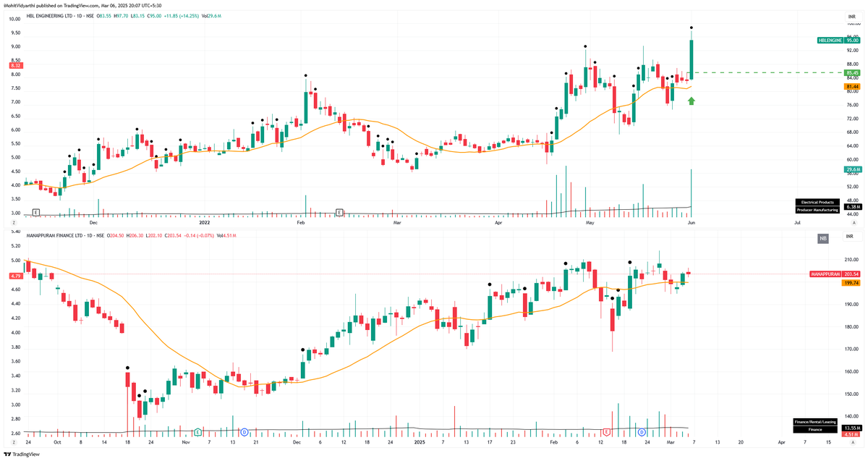Click the Jun label on HBL time axis
868x461 pixels.
(x=691, y=224)
